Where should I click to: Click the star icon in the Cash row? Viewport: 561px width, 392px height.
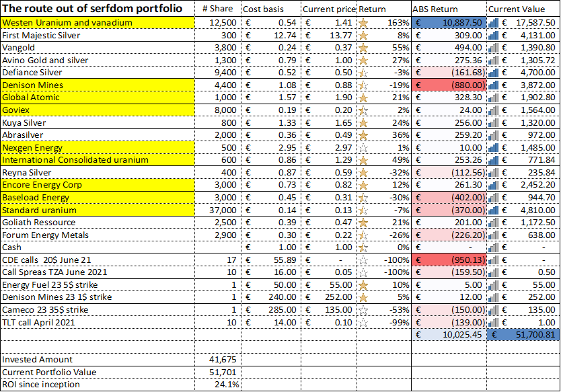363,247
